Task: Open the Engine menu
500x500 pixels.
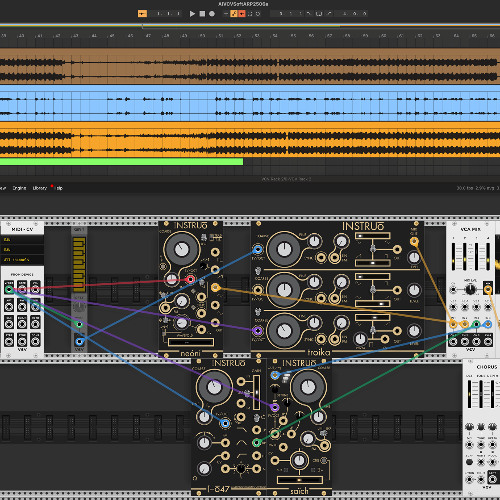Action: (x=19, y=188)
